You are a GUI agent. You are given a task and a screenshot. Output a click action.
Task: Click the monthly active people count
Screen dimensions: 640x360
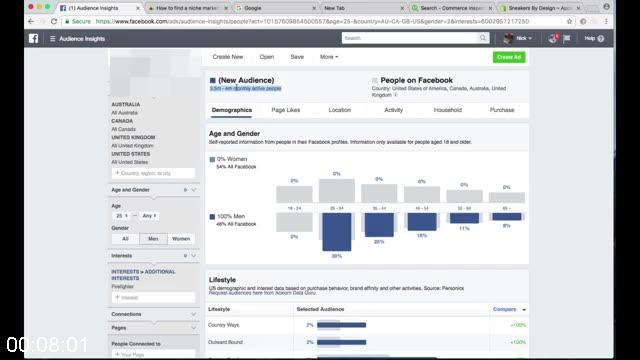pyautogui.click(x=245, y=89)
